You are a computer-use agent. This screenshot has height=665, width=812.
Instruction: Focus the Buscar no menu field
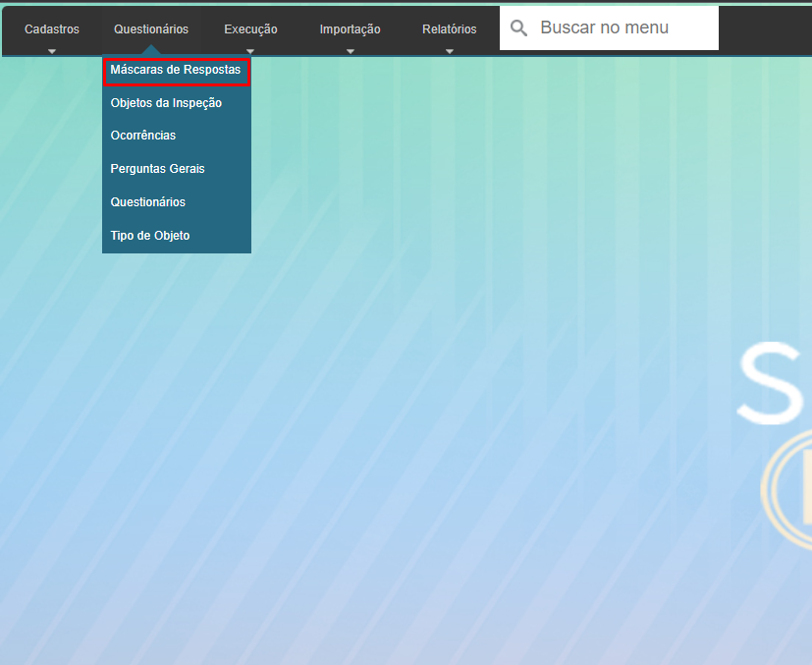tap(623, 28)
